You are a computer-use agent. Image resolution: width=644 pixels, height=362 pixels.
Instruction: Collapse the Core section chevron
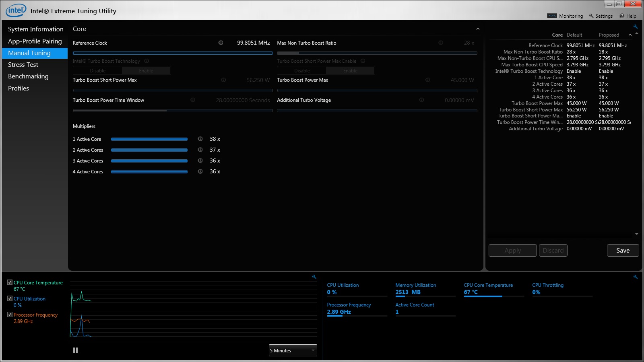click(x=478, y=29)
